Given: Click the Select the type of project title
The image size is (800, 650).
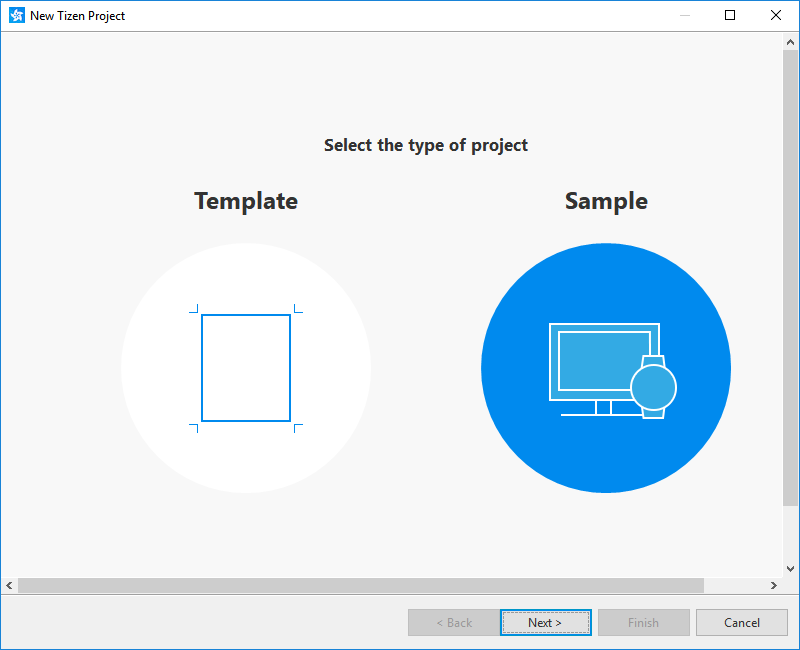Looking at the screenshot, I should 426,145.
